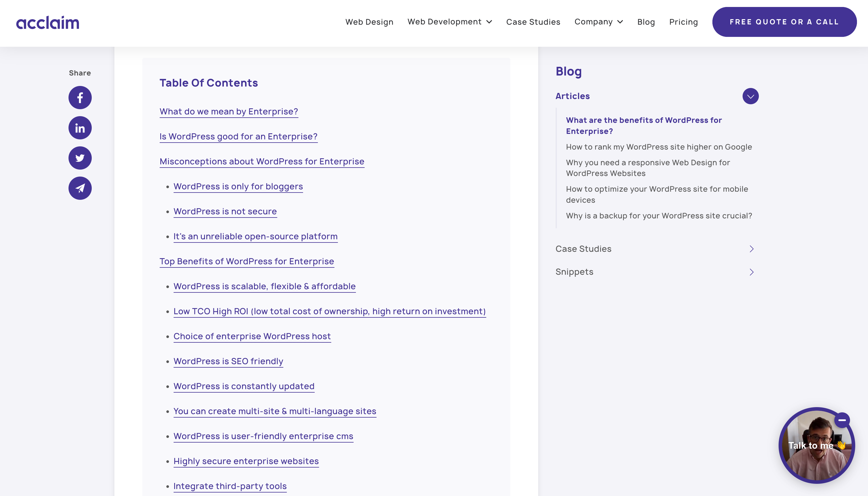Open It's an unreliable open-source platform link
This screenshot has height=496, width=868.
(x=255, y=236)
